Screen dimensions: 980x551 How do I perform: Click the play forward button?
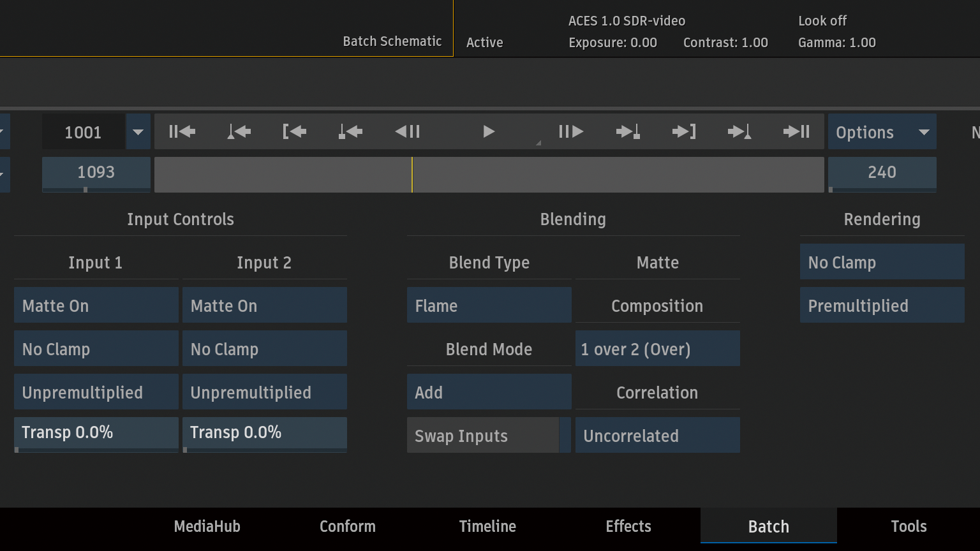pyautogui.click(x=489, y=131)
